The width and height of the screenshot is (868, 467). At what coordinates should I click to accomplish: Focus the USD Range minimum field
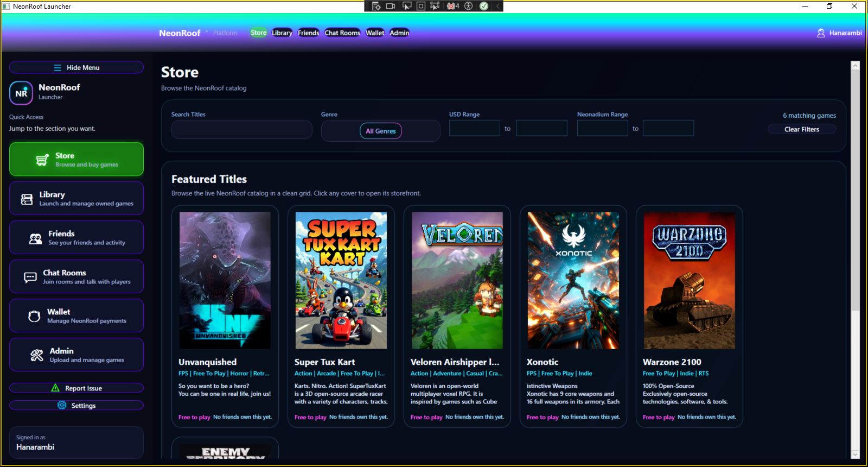(x=475, y=128)
